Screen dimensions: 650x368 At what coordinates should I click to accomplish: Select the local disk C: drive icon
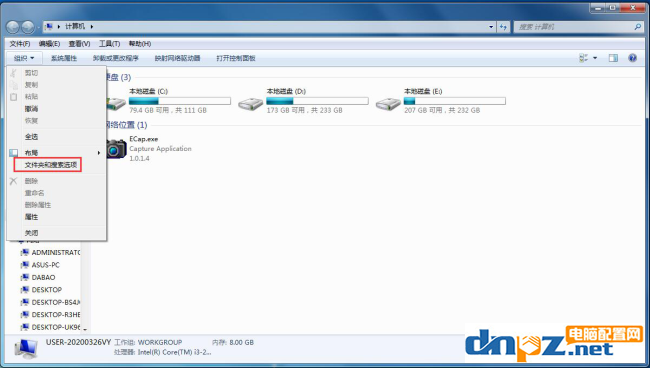click(116, 104)
